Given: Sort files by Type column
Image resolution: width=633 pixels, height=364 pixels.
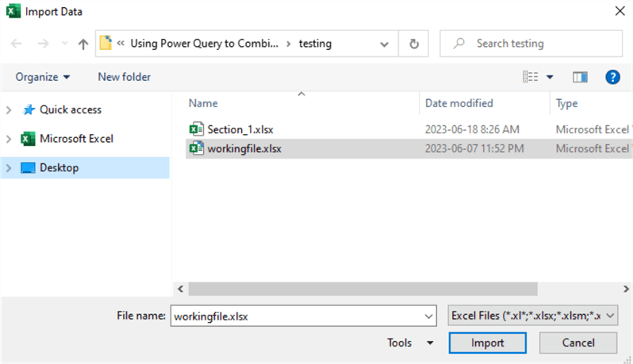Looking at the screenshot, I should coord(566,103).
